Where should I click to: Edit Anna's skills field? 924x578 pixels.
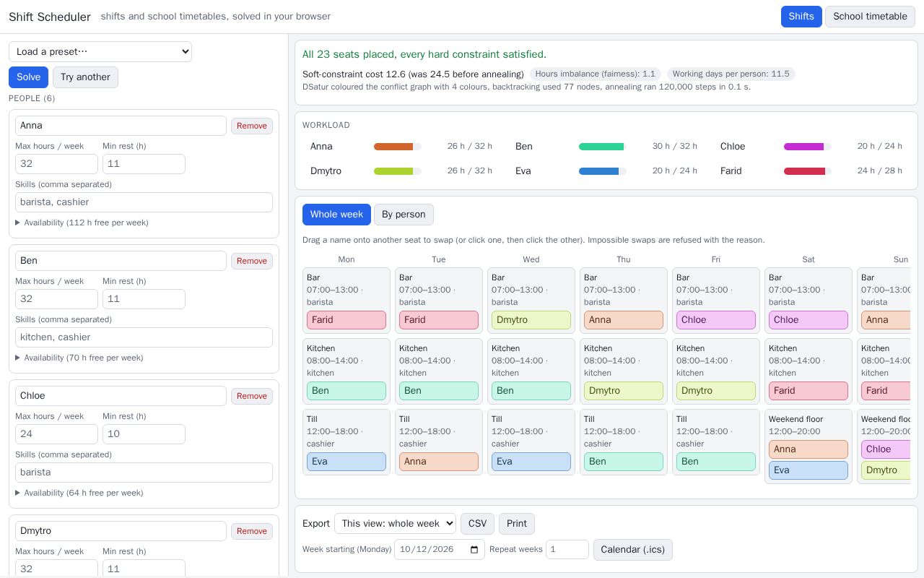144,202
